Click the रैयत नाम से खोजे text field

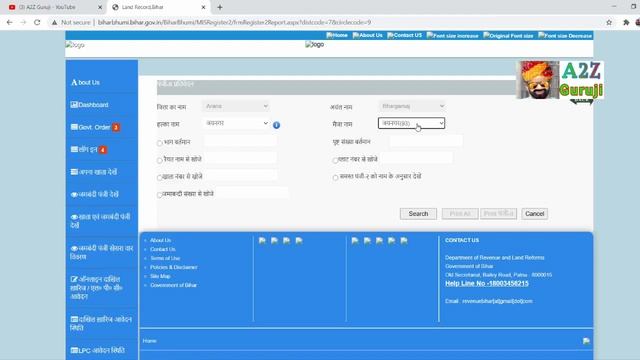point(240,158)
